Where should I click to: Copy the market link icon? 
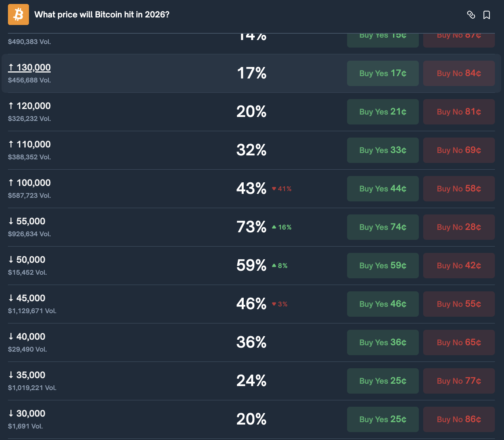point(471,15)
